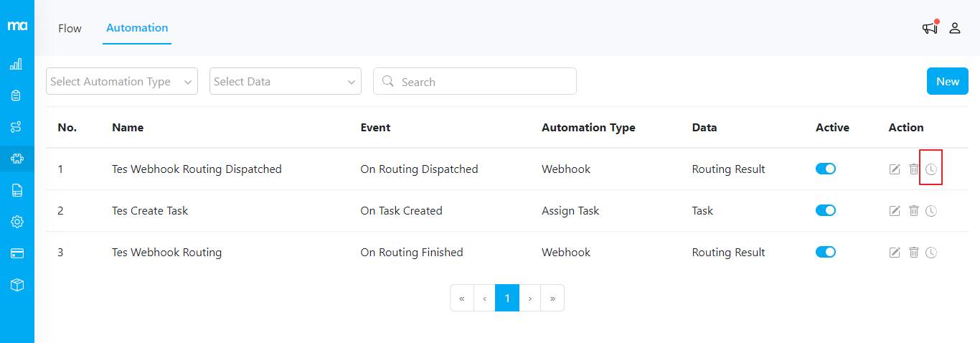Viewport: 980px width, 343px height.
Task: Switch to the Flow tab
Action: pyautogui.click(x=70, y=29)
